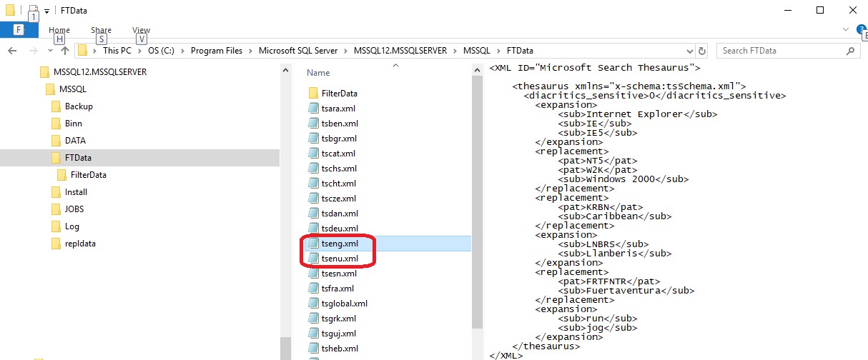Click Microsoft SQL Server breadcrumb

[298, 51]
